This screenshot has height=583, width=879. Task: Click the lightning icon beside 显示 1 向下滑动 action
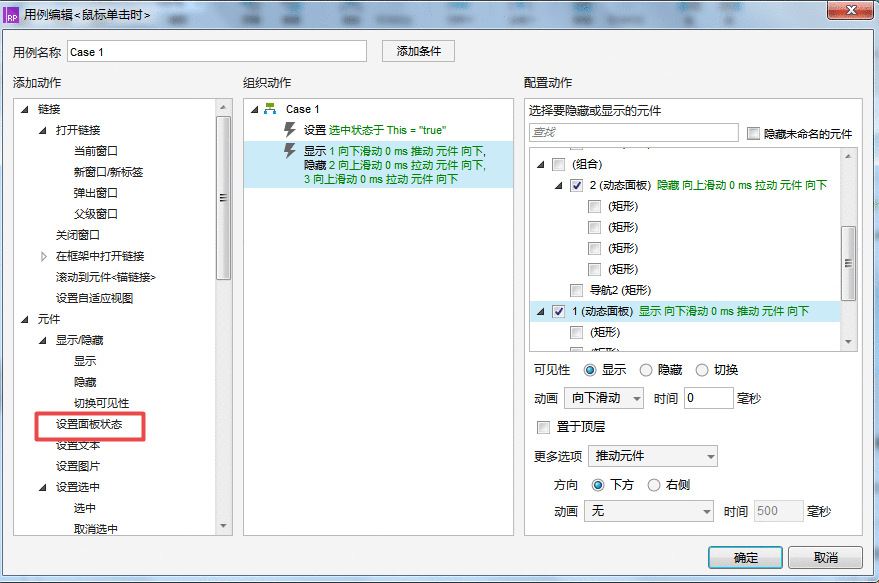(x=290, y=150)
